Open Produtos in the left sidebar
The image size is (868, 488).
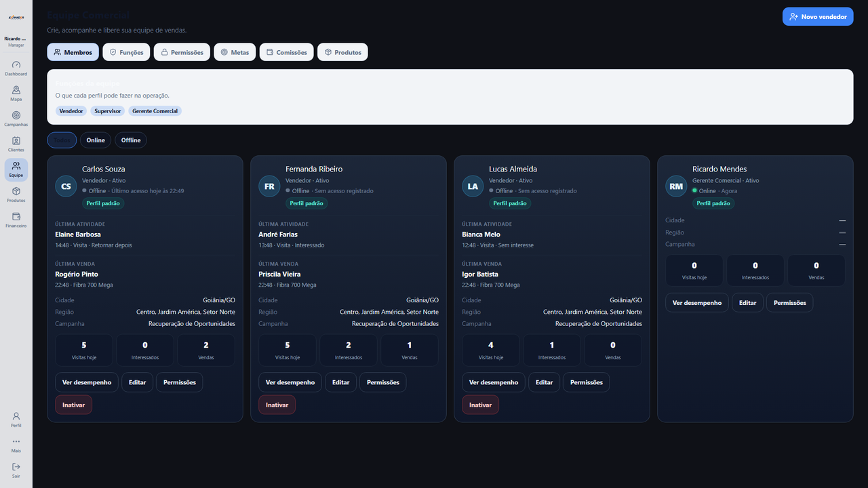(x=16, y=195)
